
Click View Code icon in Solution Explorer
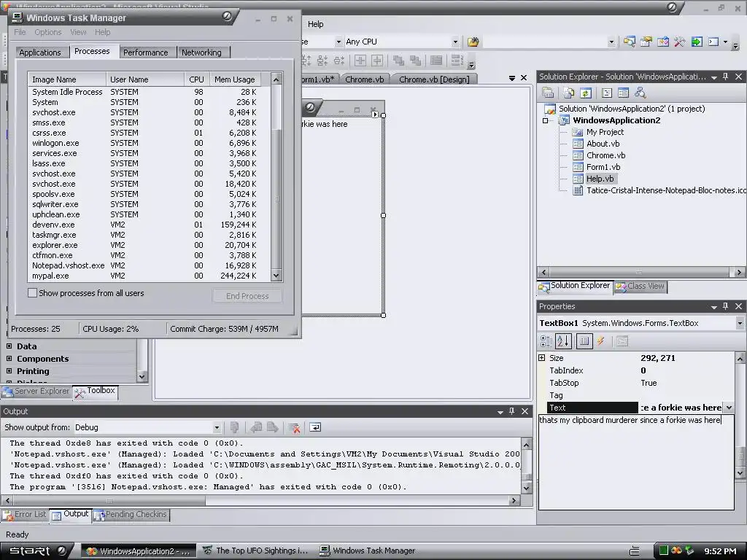click(x=607, y=93)
